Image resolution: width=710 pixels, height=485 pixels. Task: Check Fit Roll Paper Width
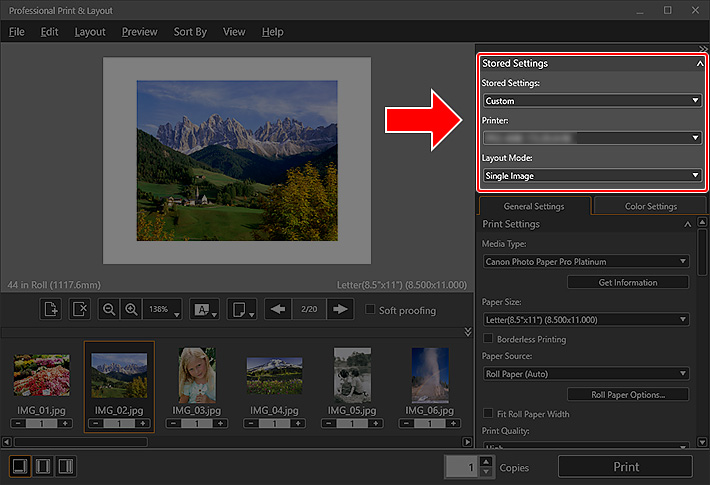[487, 414]
